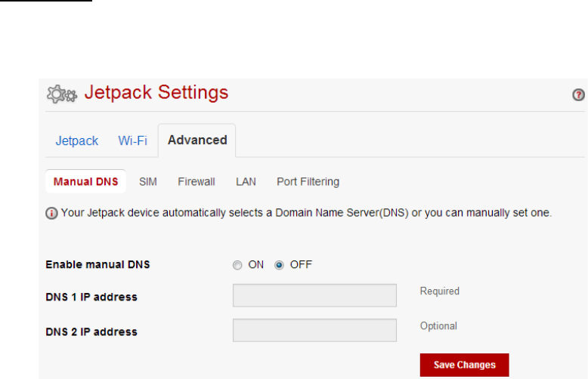588x379 pixels.
Task: Show the LAN settings section
Action: pyautogui.click(x=246, y=182)
